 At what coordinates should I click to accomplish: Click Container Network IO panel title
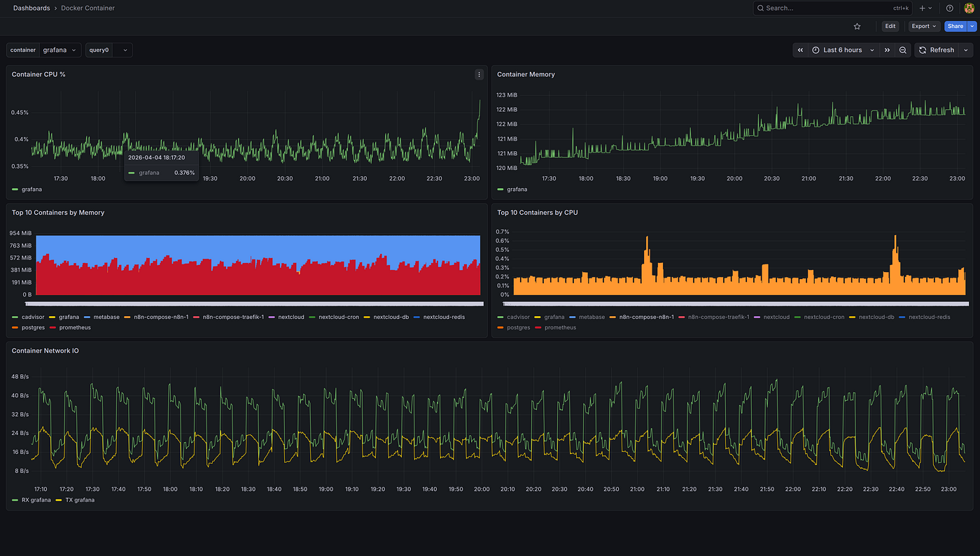pyautogui.click(x=45, y=350)
